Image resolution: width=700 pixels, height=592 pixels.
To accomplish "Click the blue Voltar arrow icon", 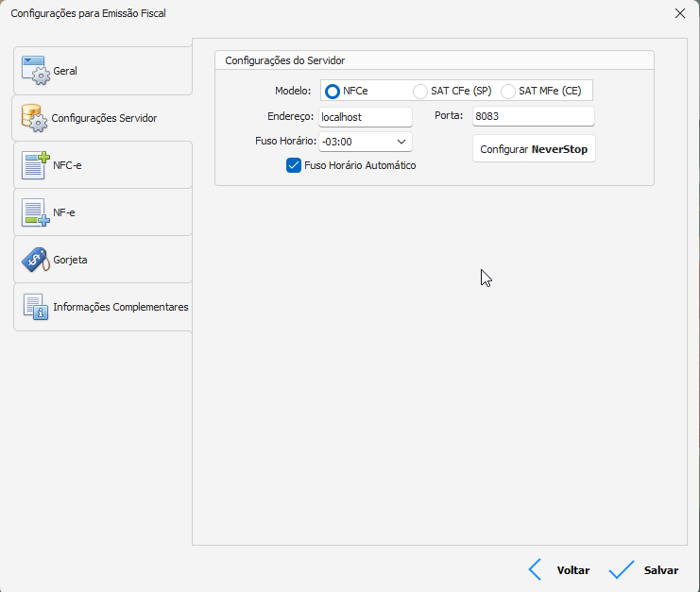I will coord(535,569).
